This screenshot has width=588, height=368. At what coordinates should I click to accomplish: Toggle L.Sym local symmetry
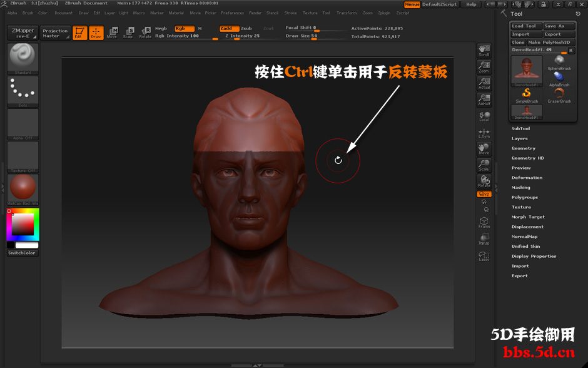point(484,133)
